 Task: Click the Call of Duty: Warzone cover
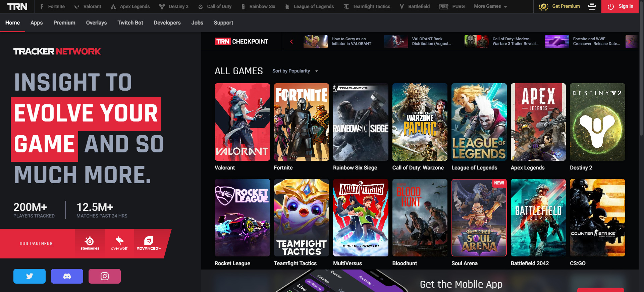click(420, 122)
